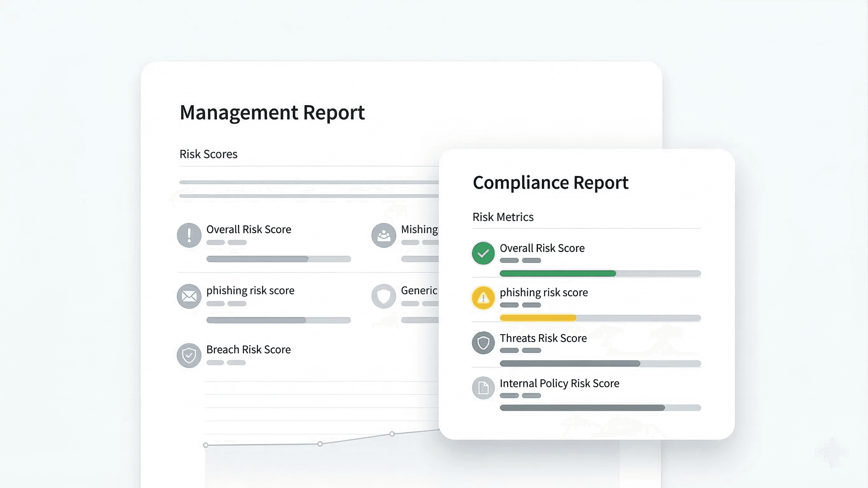
Task: Select the Risk Scores section label
Action: click(208, 154)
